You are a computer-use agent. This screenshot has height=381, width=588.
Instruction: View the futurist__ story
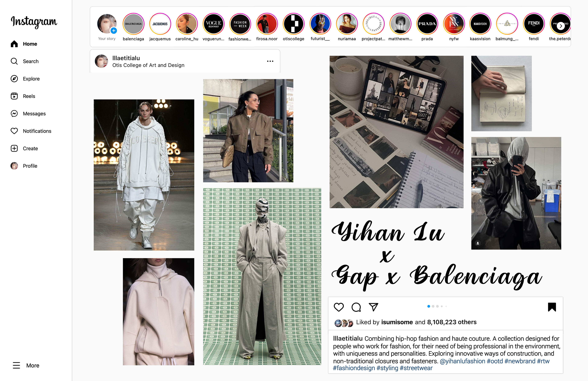point(320,27)
